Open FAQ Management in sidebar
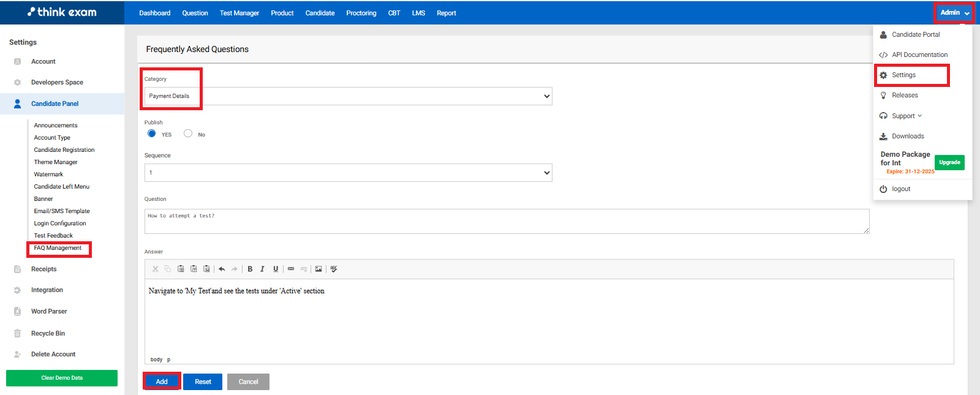 (x=58, y=248)
